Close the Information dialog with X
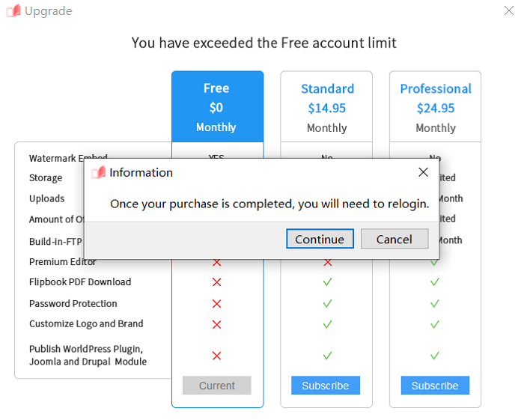524x420 pixels. tap(423, 172)
